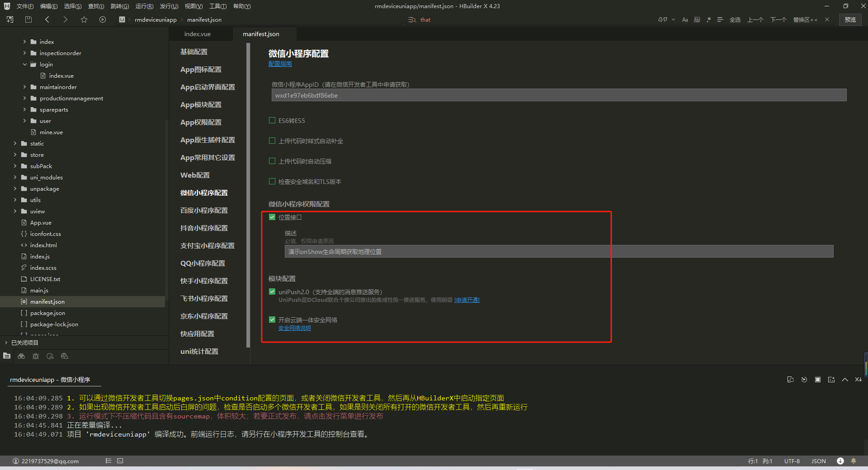The width and height of the screenshot is (868, 470).
Task: Open the 运行(R) menu
Action: [x=144, y=6]
